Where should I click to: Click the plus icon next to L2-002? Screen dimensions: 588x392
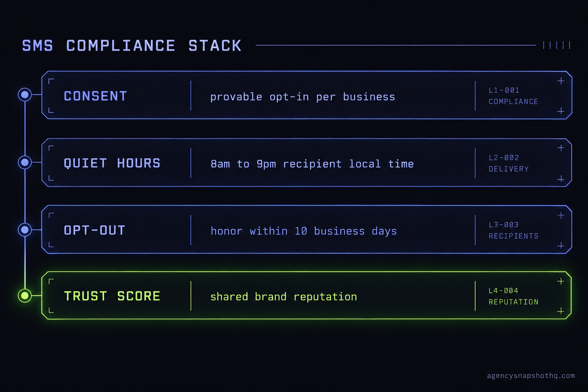[x=561, y=148]
